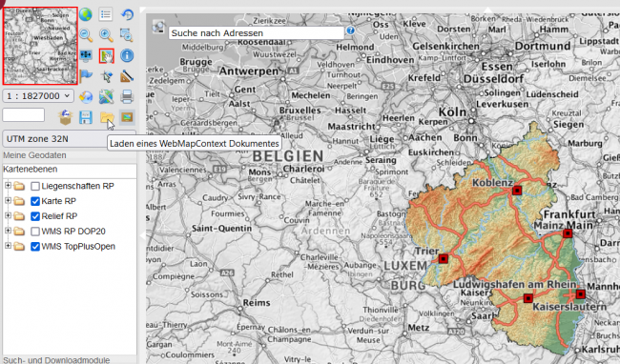This screenshot has width=620, height=364.
Task: Click the Antwerpen label on map
Action: pos(249,71)
